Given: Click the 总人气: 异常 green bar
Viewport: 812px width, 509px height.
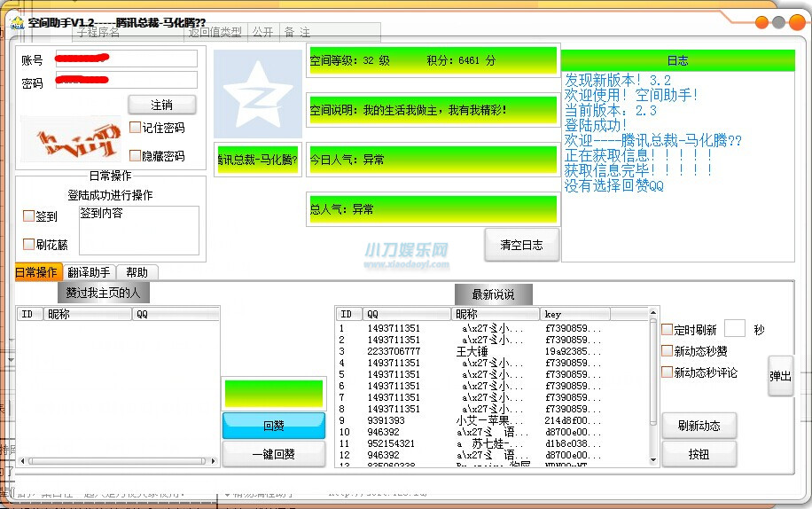Looking at the screenshot, I should point(433,209).
